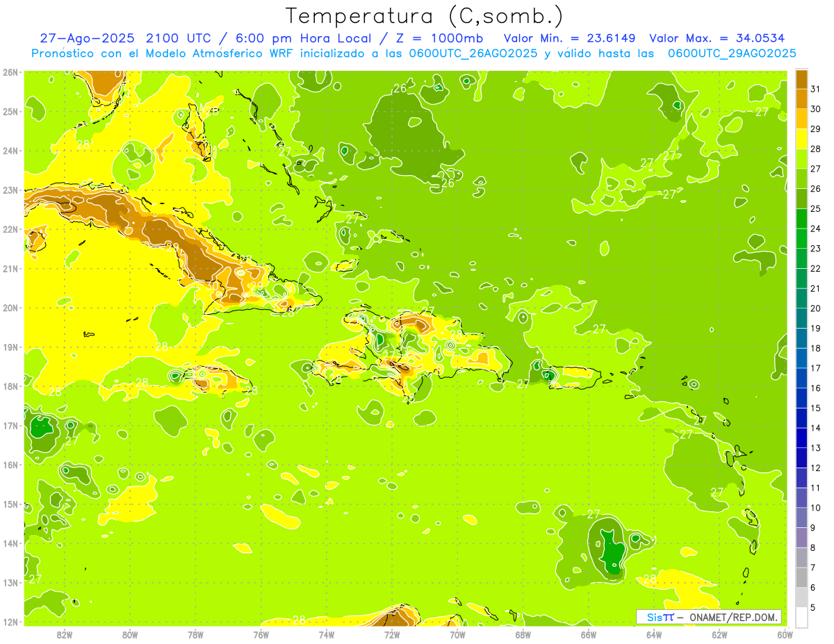Click the 16N latitude axis label
The height and width of the screenshot is (644, 834).
pos(10,465)
